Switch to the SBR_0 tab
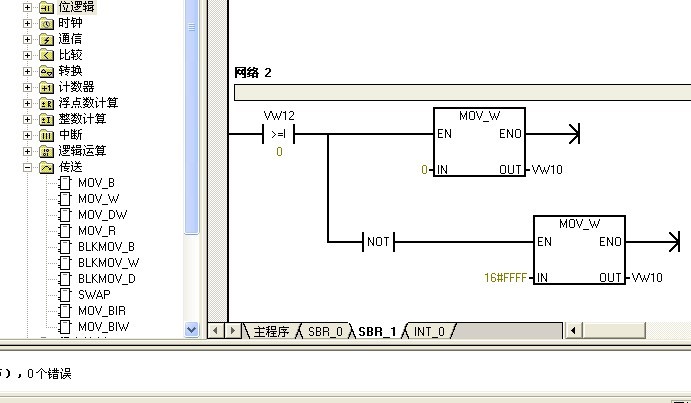This screenshot has height=403, width=691. [x=325, y=331]
